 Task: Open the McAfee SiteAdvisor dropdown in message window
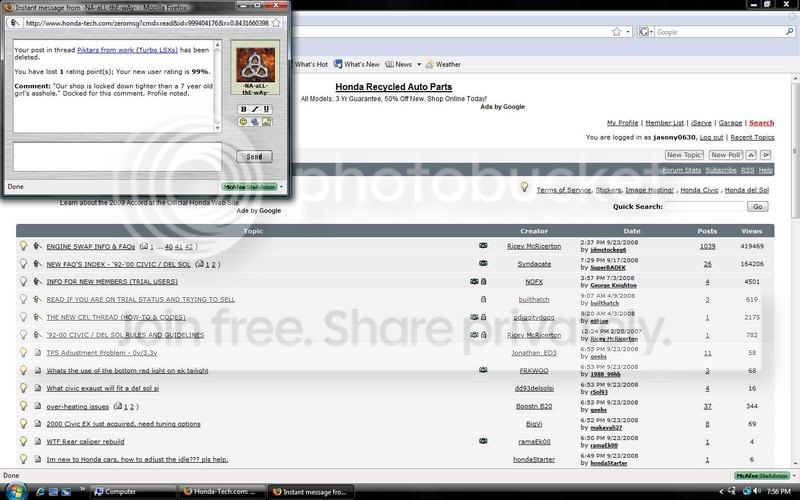283,186
